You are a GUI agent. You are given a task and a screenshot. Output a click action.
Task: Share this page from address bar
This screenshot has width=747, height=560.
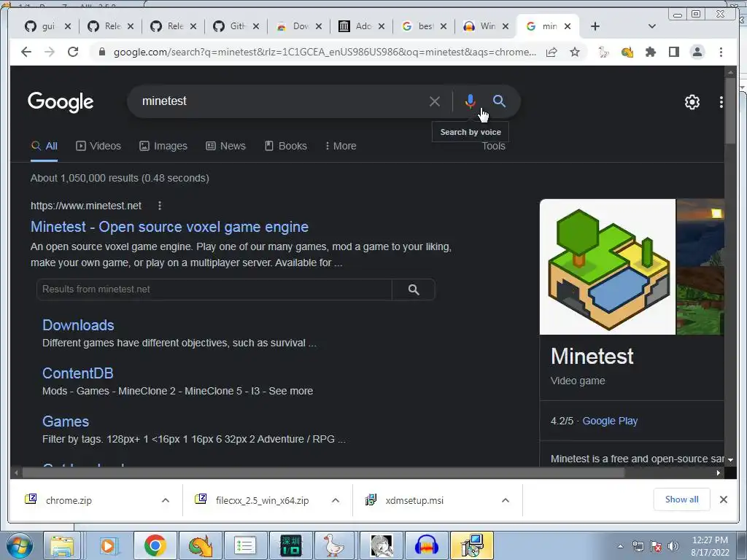551,52
